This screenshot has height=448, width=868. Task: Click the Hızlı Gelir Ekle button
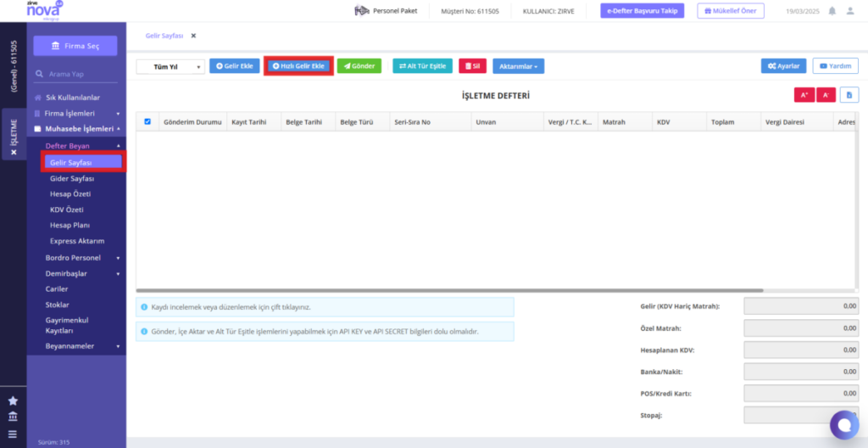pos(298,65)
